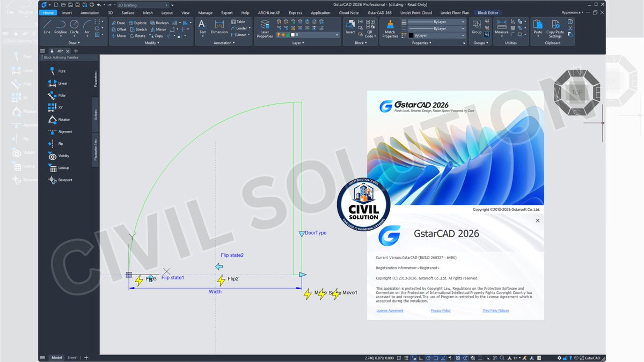Switch to the Block Editor tab
This screenshot has width=644, height=362.
click(488, 12)
